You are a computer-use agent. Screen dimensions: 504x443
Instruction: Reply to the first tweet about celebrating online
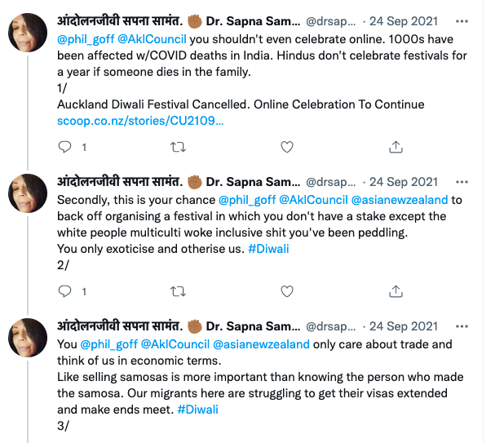66,147
